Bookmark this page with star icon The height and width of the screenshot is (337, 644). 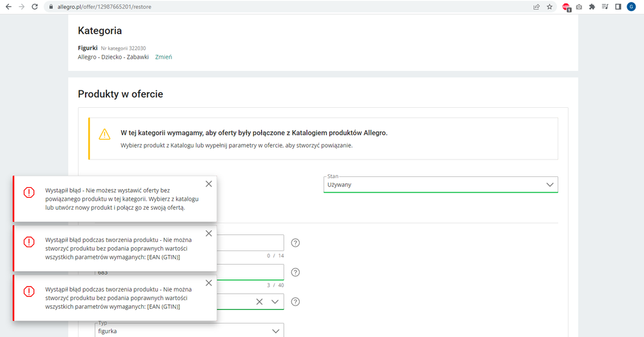[x=549, y=6]
